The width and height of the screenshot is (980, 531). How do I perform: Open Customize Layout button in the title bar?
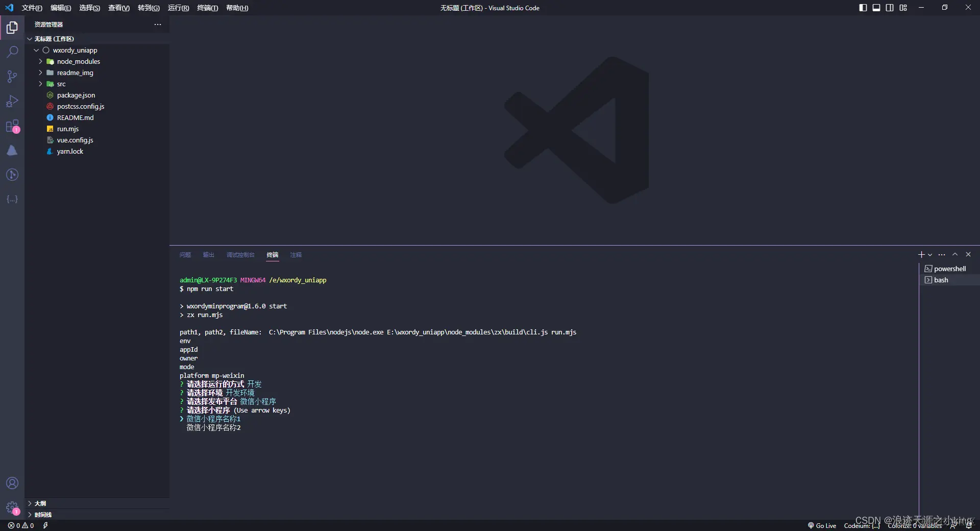(903, 8)
